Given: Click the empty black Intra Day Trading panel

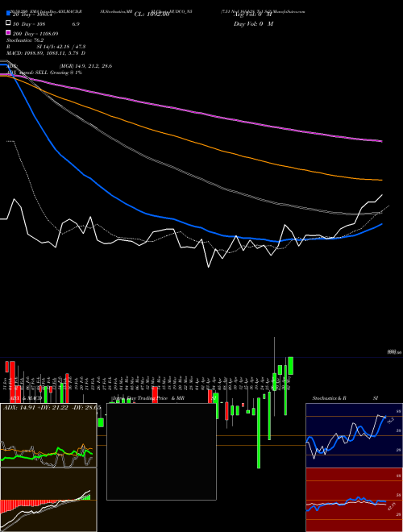Looking at the screenshot, I should pos(161,451).
